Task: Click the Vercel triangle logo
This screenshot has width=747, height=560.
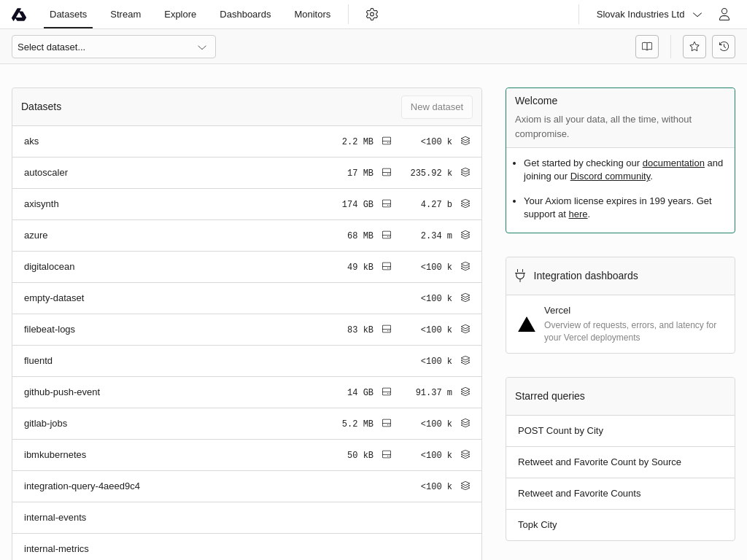Action: pyautogui.click(x=527, y=324)
